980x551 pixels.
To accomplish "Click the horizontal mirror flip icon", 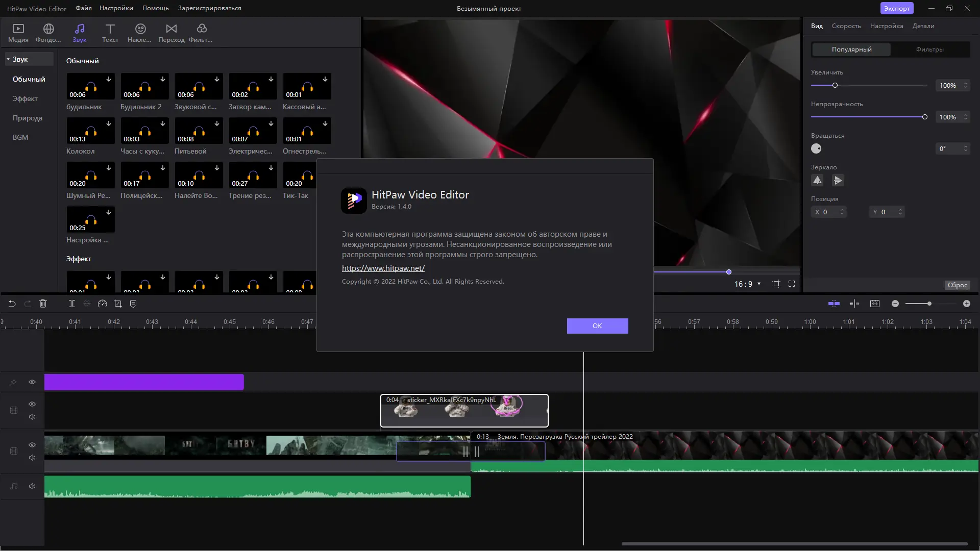I will click(x=817, y=180).
